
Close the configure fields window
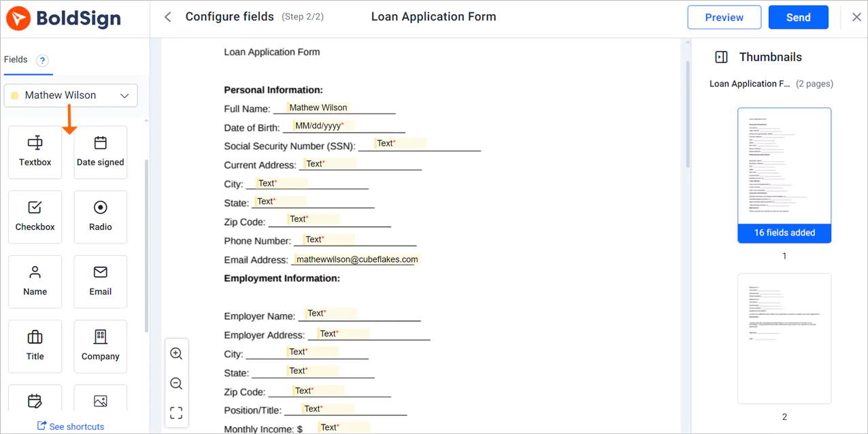coord(856,18)
